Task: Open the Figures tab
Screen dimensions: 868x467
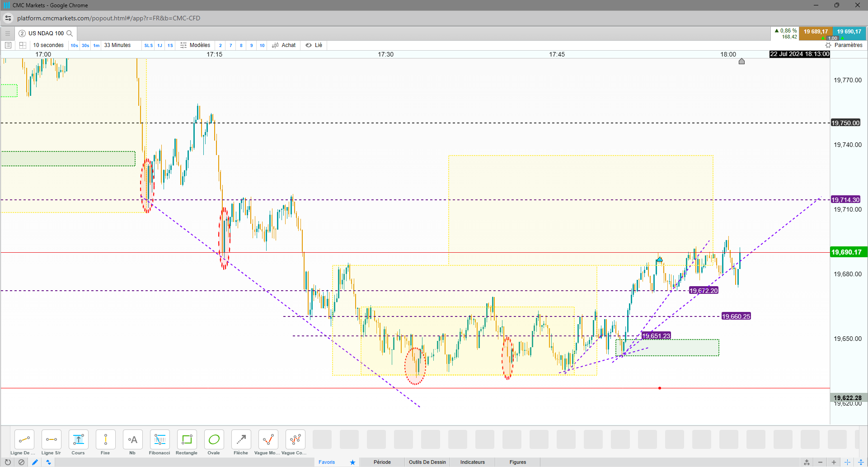Action: click(518, 462)
